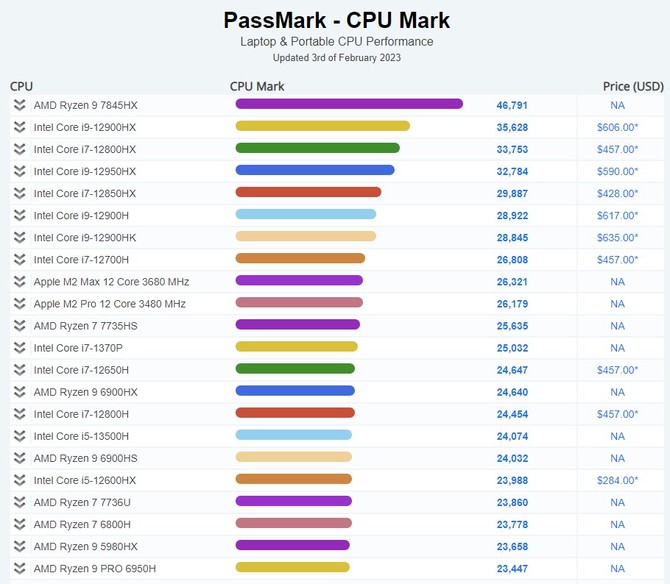Image resolution: width=670 pixels, height=584 pixels.
Task: Click the $606.00* price
Action: 617,127
